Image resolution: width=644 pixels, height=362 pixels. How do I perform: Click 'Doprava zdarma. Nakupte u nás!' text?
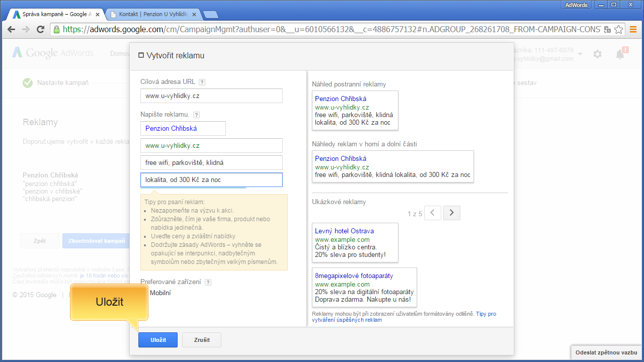363,300
